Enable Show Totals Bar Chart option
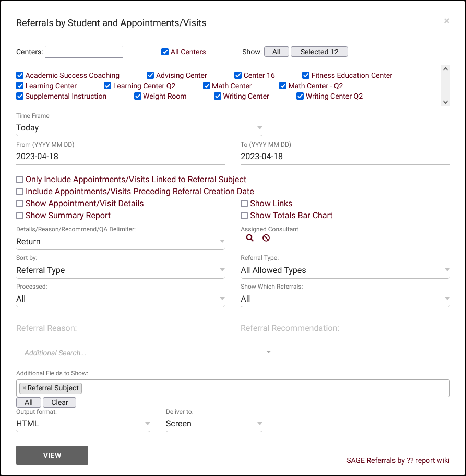Image resolution: width=466 pixels, height=476 pixels. (x=244, y=216)
